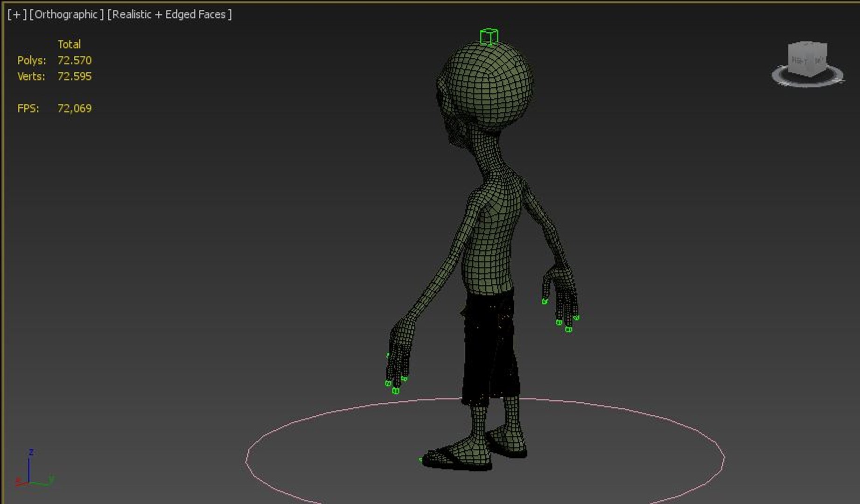
Task: Open the Realistic + Edged Faces shading menu
Action: (x=169, y=14)
